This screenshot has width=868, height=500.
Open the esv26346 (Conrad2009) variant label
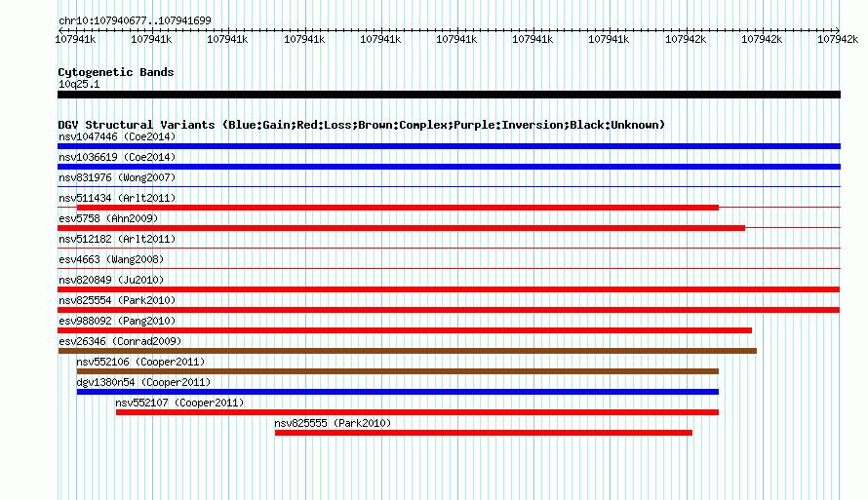tap(120, 341)
